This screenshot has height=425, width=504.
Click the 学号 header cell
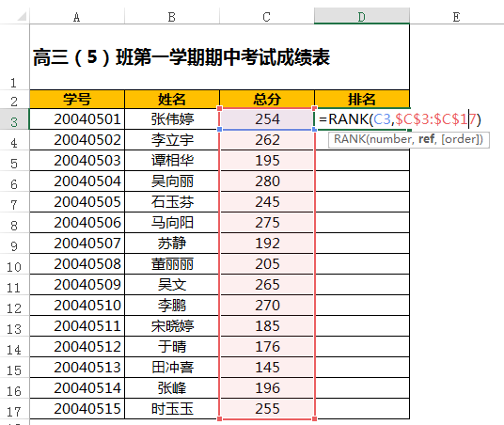coord(77,99)
